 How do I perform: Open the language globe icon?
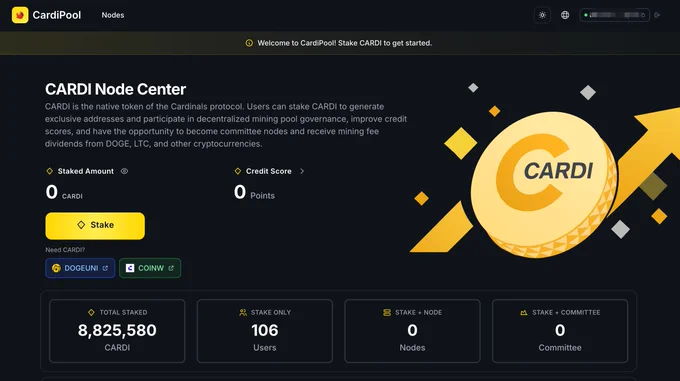pyautogui.click(x=565, y=15)
